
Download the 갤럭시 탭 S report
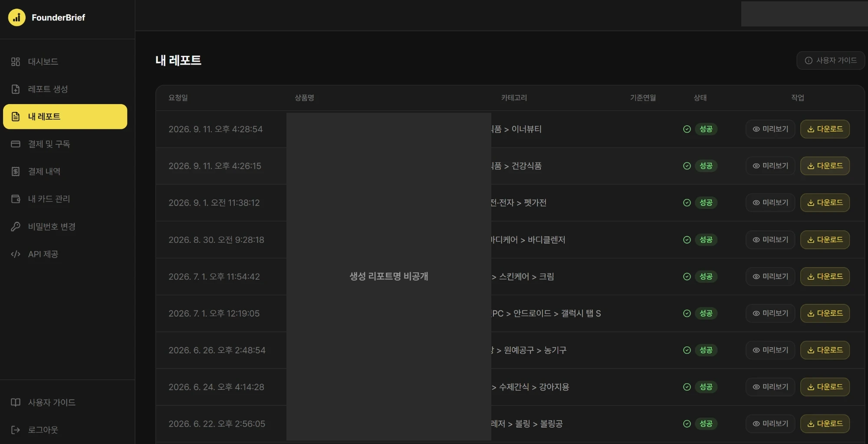point(825,313)
